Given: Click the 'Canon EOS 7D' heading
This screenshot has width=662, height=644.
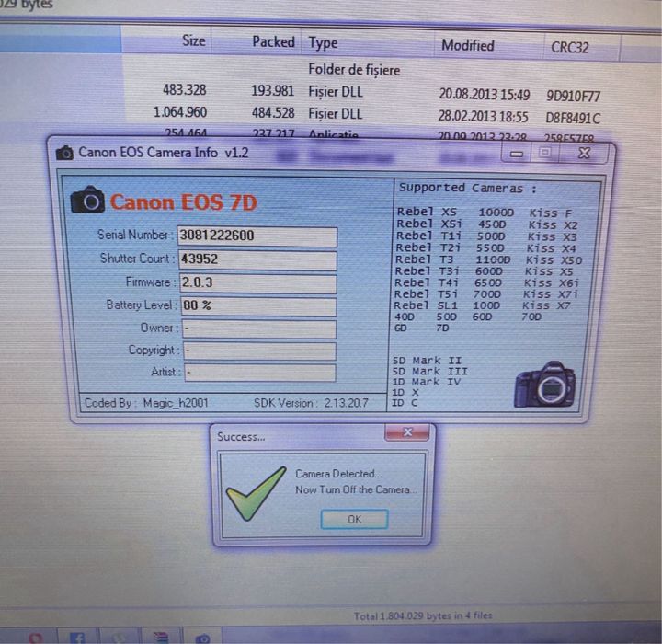Looking at the screenshot, I should pos(183,202).
